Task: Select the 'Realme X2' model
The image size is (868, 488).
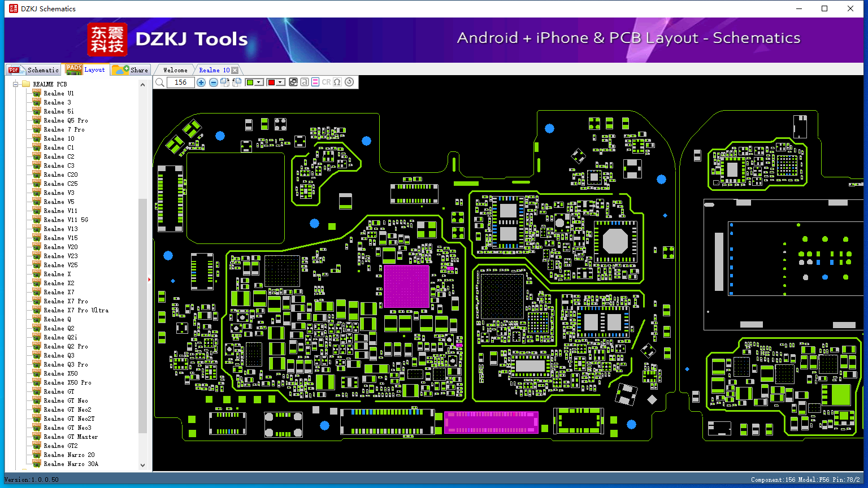Action: point(59,283)
